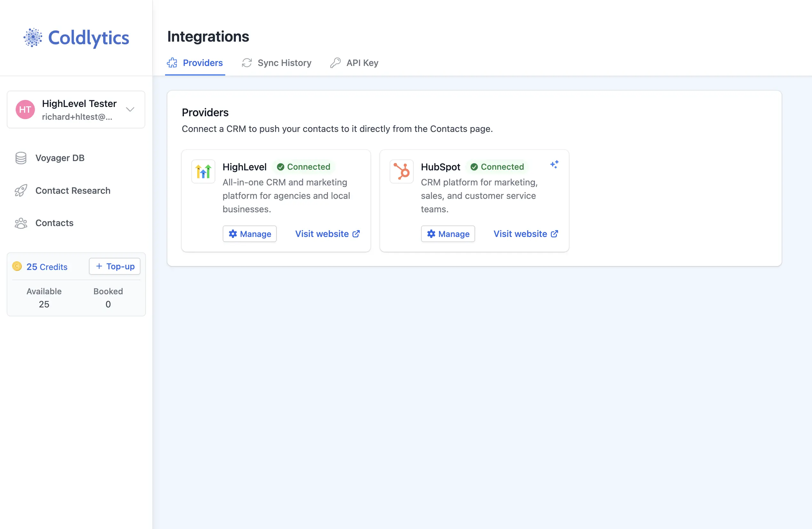Go to Contact Research
This screenshot has height=529, width=812.
pyautogui.click(x=62, y=191)
